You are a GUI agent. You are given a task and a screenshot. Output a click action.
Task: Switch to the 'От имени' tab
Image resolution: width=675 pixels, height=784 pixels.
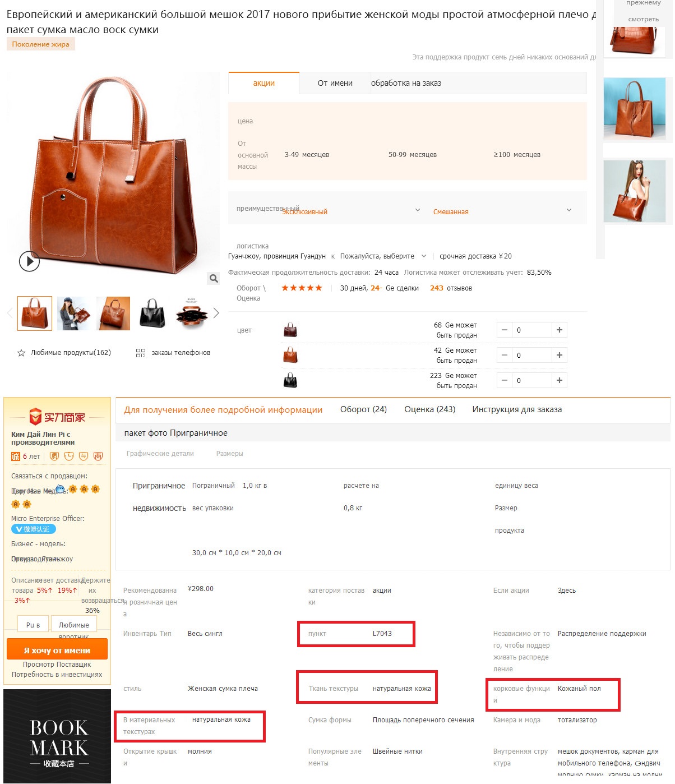tap(335, 83)
